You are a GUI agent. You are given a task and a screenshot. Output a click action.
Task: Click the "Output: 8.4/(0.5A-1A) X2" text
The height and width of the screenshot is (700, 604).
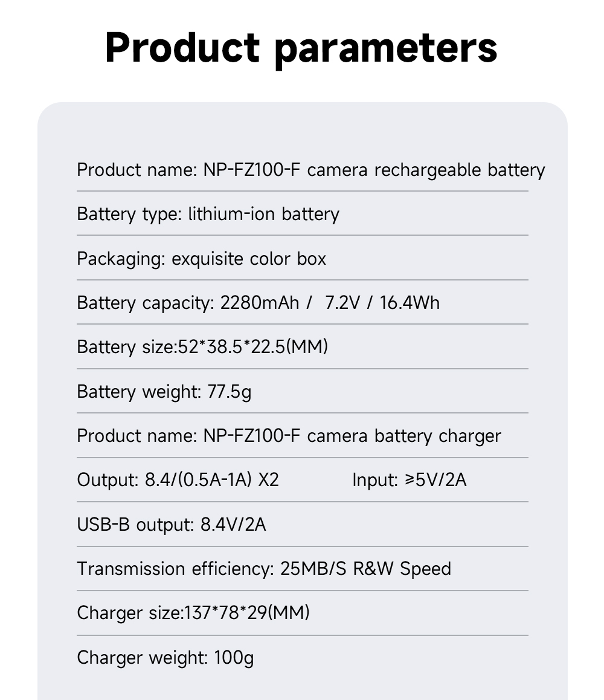(178, 480)
